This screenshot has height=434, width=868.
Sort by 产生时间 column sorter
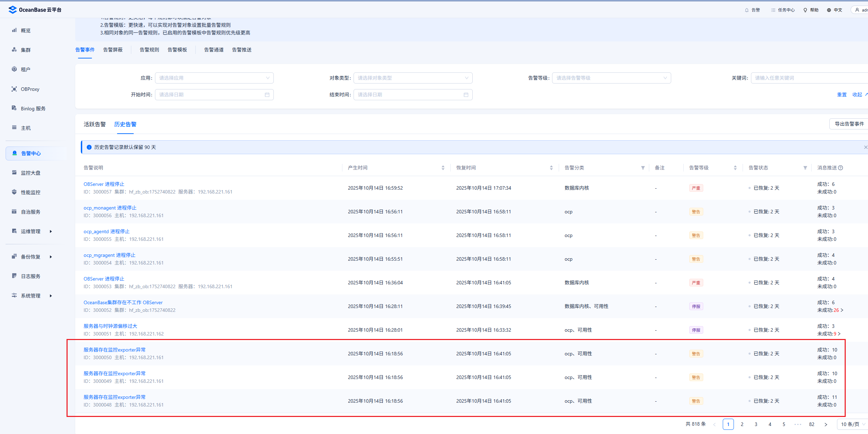[x=443, y=168]
